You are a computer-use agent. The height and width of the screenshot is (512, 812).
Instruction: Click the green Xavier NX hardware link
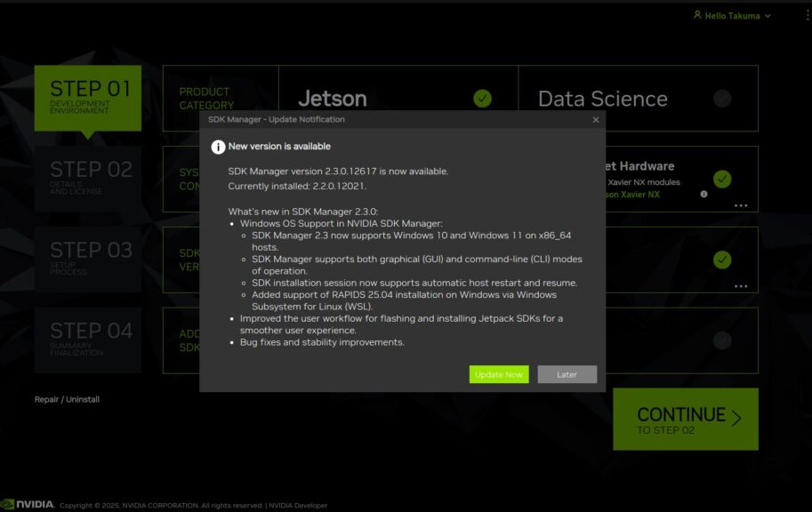[x=632, y=195]
